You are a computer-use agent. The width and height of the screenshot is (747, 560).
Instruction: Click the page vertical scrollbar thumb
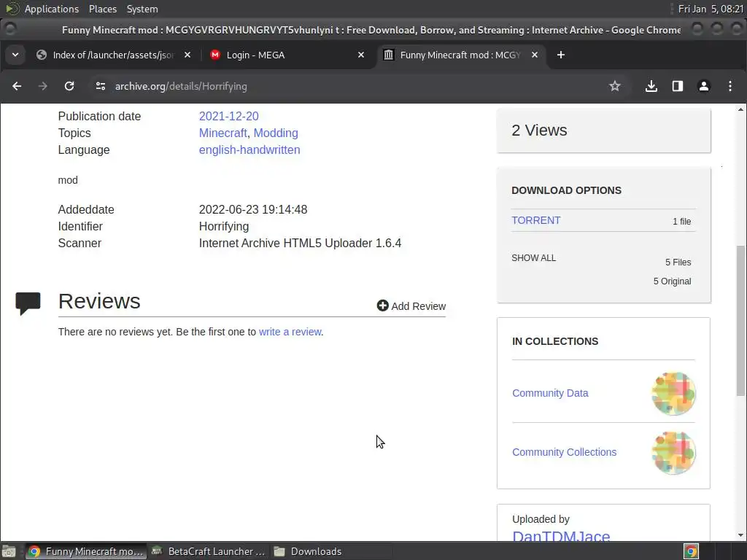click(741, 321)
